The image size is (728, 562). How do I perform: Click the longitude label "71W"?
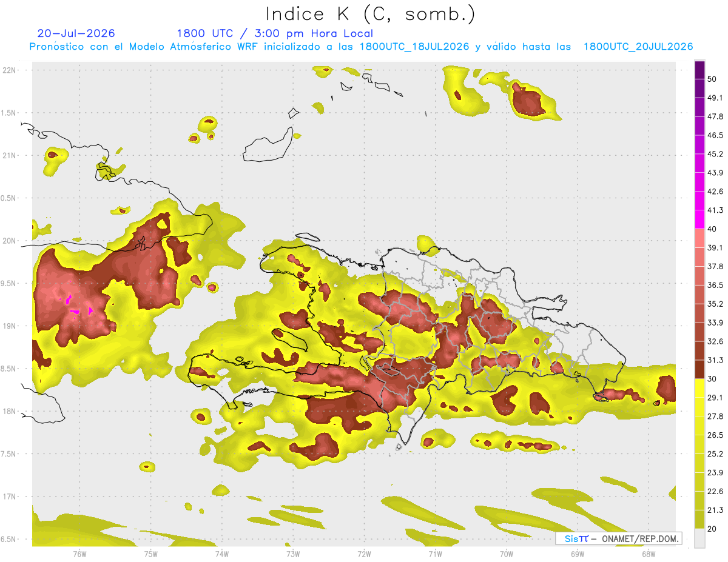[435, 554]
